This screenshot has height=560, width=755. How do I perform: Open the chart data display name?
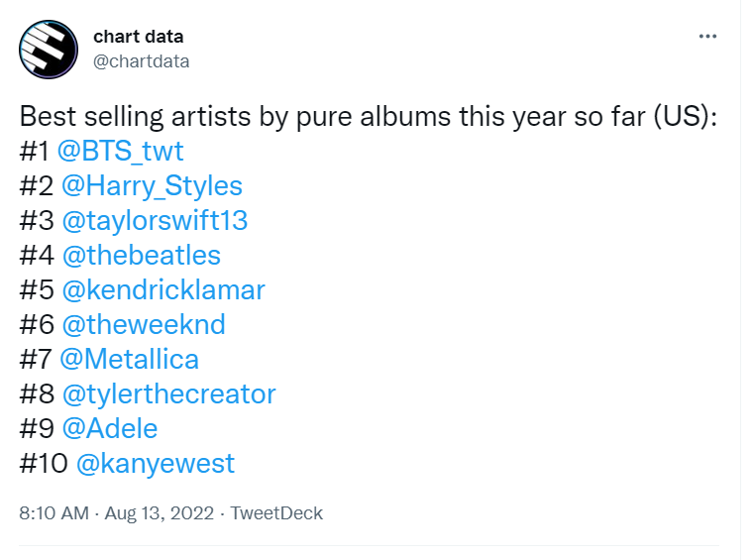coord(138,37)
